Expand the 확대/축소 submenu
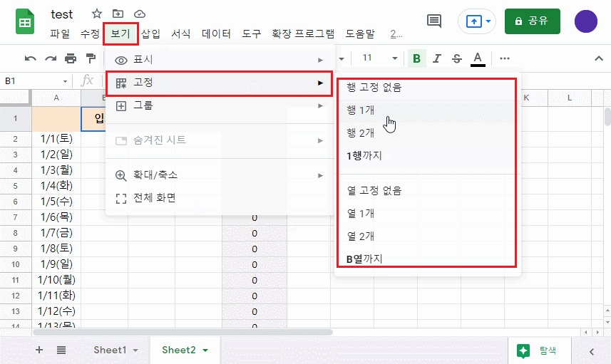Image resolution: width=611 pixels, height=364 pixels. pos(220,175)
